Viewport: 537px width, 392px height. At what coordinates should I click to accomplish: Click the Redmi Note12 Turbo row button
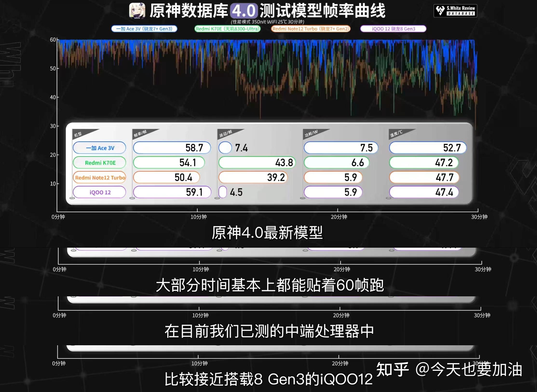click(x=99, y=177)
